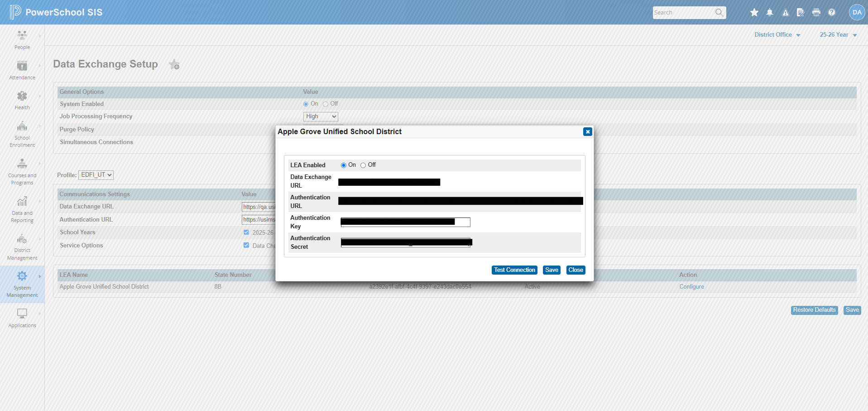Open the Data and Reporting sidebar section
868x411 pixels.
(22, 209)
